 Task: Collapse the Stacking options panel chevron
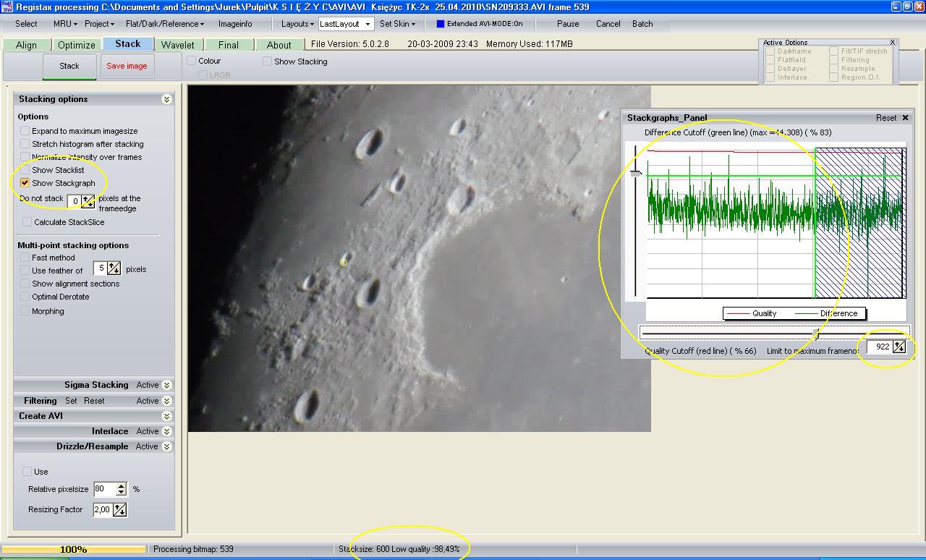(x=167, y=99)
